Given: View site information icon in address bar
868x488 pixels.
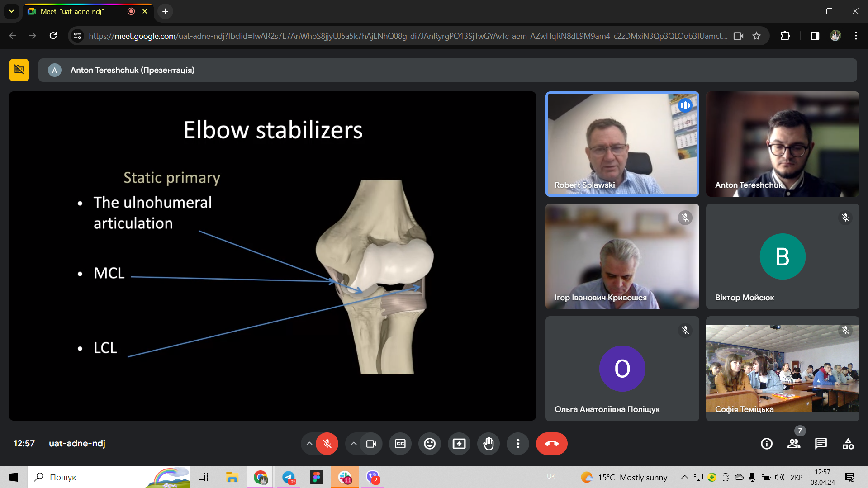Looking at the screenshot, I should click(x=77, y=36).
